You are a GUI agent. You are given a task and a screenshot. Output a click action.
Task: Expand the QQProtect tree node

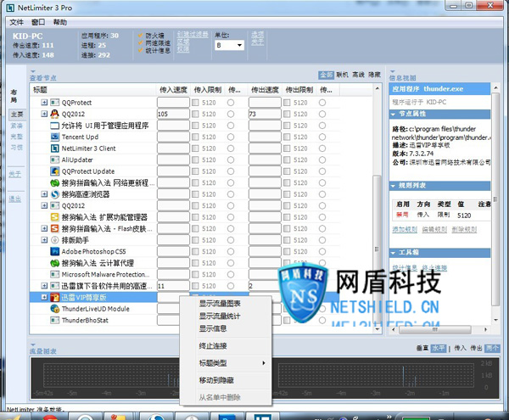tap(44, 103)
